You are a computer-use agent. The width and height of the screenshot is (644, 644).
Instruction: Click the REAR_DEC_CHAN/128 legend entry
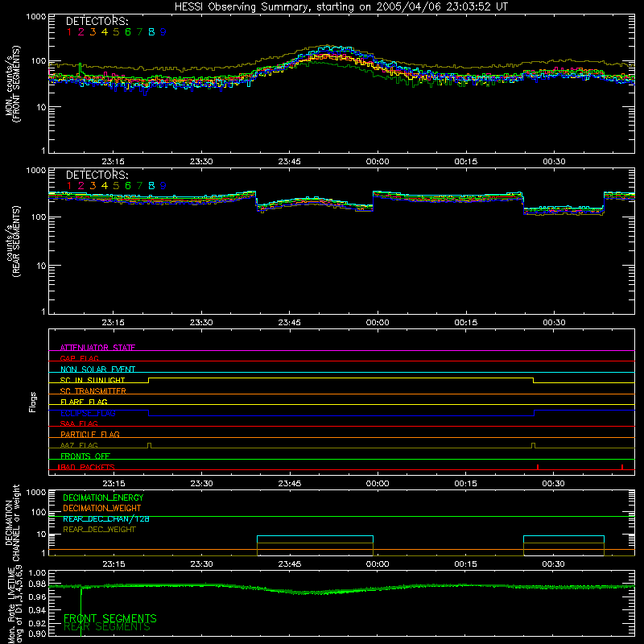106,518
